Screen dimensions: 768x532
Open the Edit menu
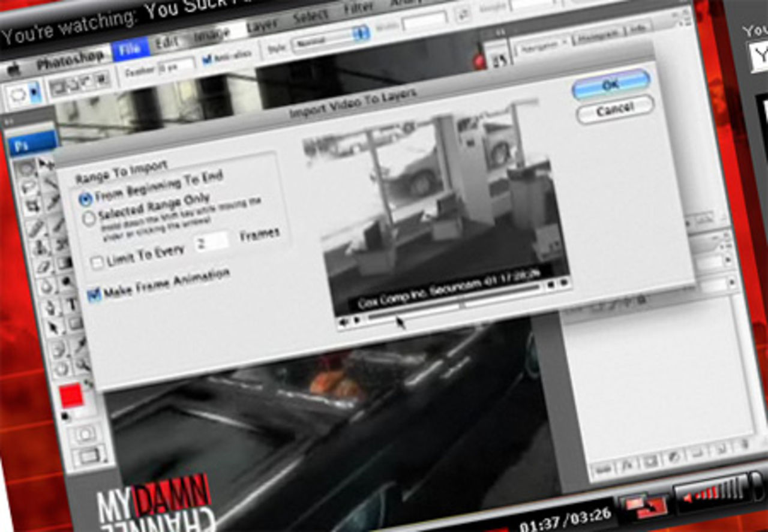[x=167, y=43]
